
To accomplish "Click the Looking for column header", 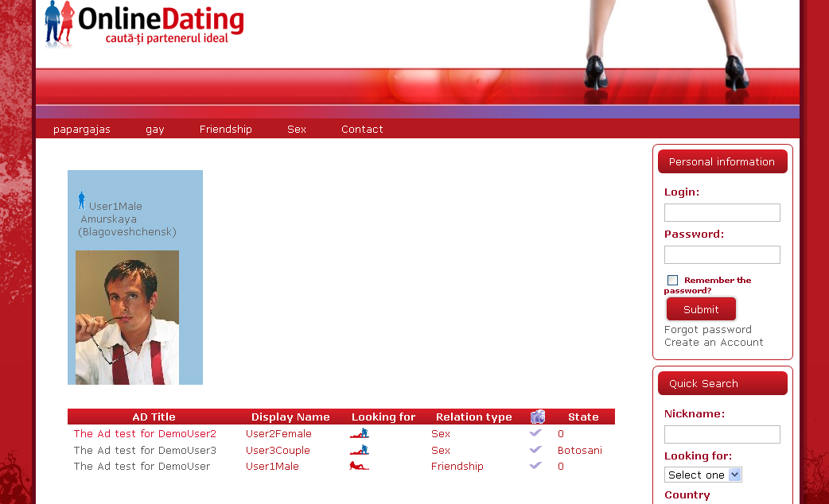I will 383,417.
